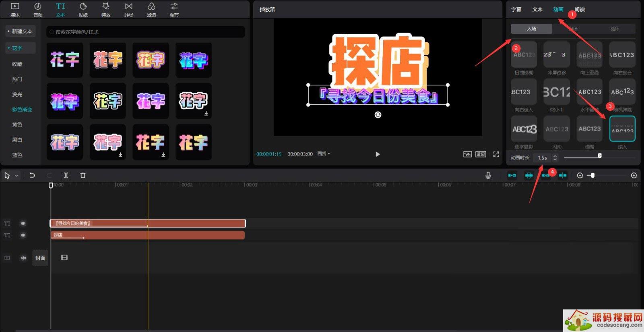The height and width of the screenshot is (332, 644).
Task: Expand the 新建文本 section
Action: pyautogui.click(x=20, y=31)
